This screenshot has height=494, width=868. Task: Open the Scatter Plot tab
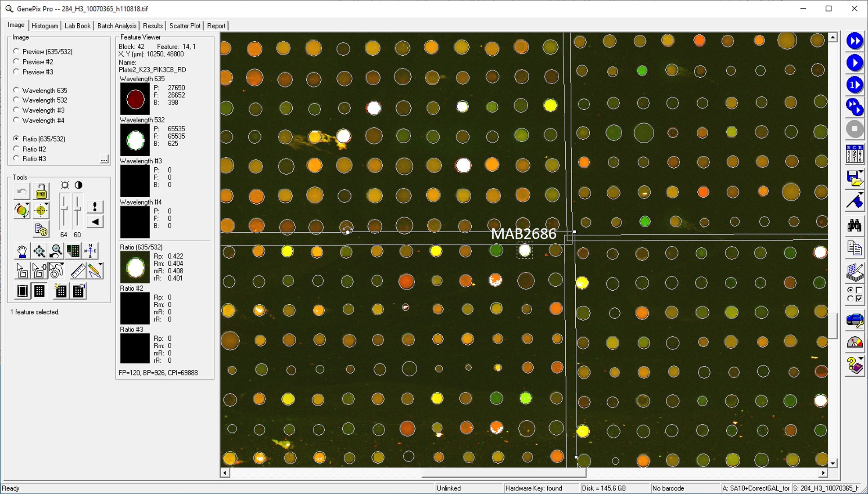pos(185,26)
